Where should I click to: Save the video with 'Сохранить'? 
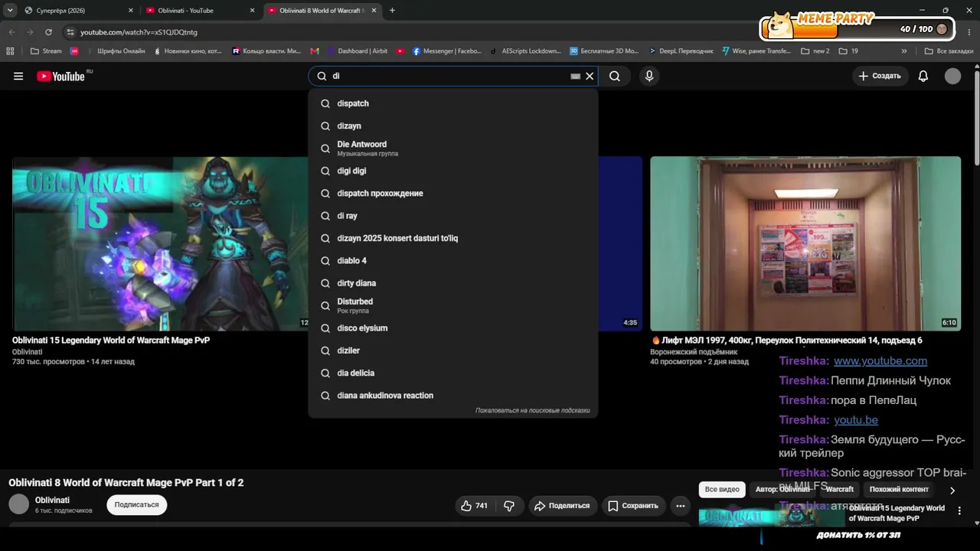click(x=633, y=506)
